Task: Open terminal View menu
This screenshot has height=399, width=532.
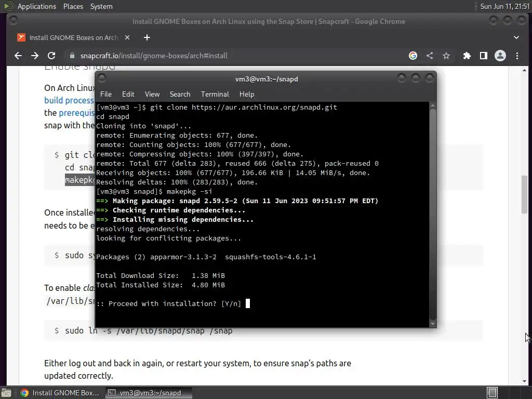Action: (152, 94)
